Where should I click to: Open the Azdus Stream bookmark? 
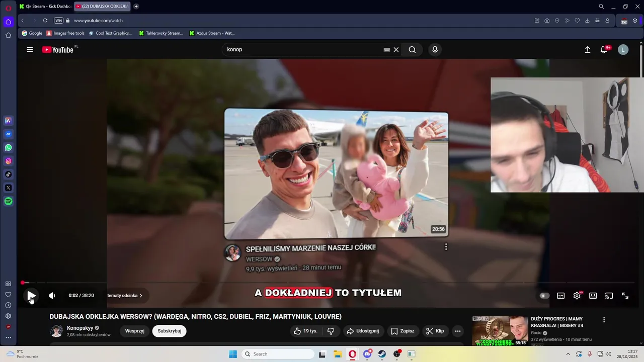tap(212, 33)
